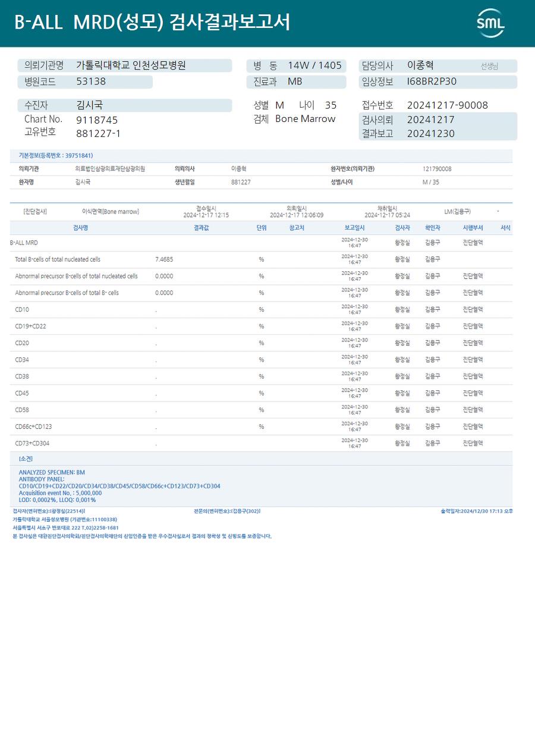Click the SML logo icon

coord(490,23)
